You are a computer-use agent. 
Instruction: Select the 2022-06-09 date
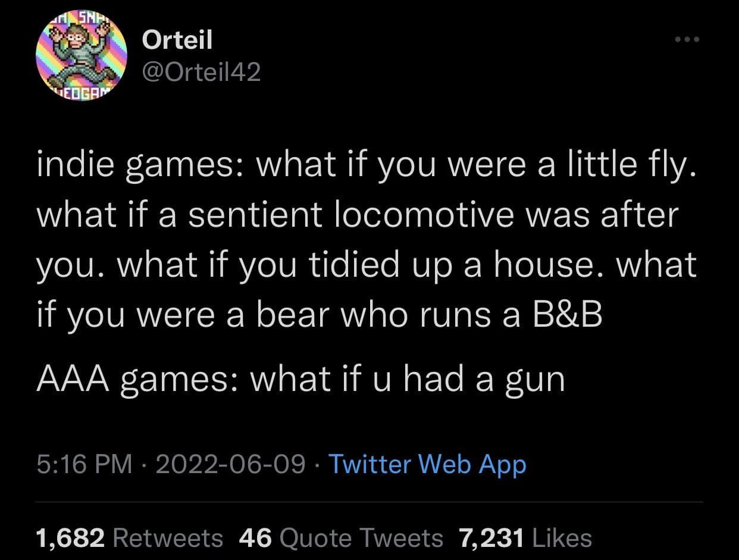coord(230,464)
